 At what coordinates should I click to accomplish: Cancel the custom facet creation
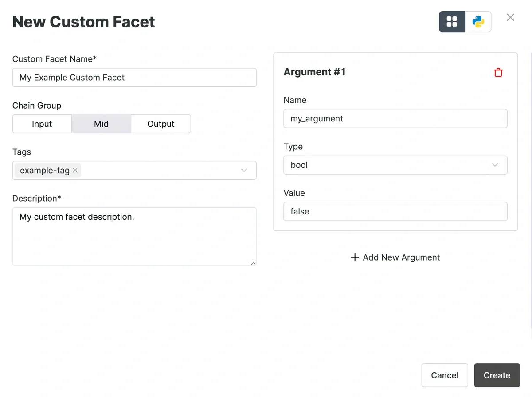[x=445, y=375]
